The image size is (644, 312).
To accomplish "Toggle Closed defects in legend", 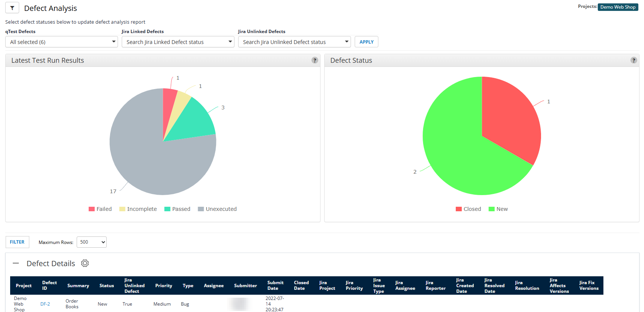I will click(468, 209).
